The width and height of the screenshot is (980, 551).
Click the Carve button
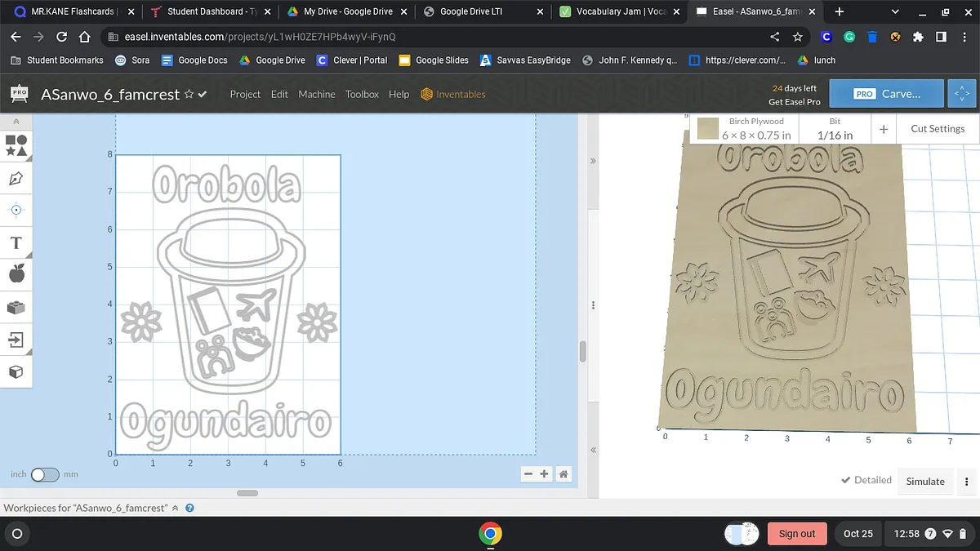[x=886, y=94]
